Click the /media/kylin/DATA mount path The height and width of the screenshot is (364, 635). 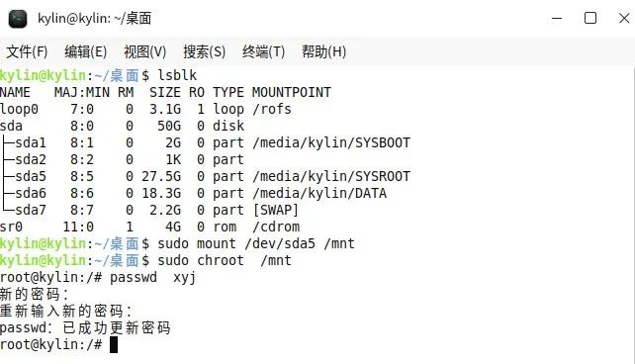click(x=319, y=194)
